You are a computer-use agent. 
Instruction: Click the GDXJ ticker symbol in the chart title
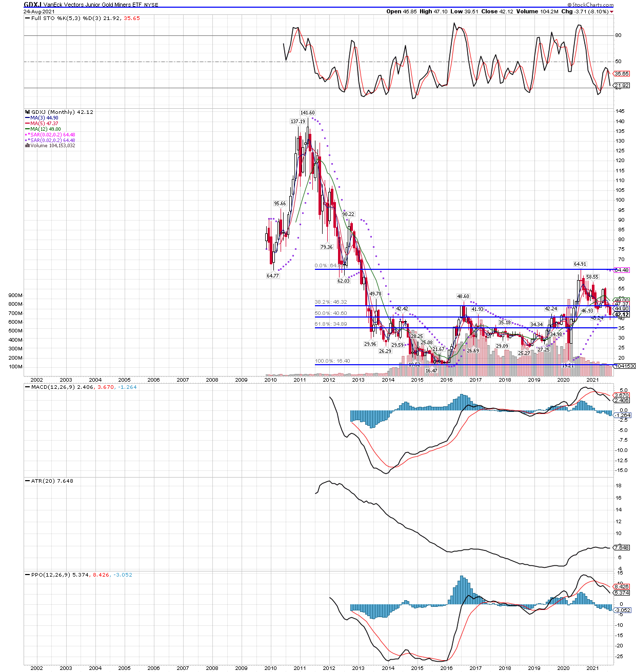click(32, 5)
